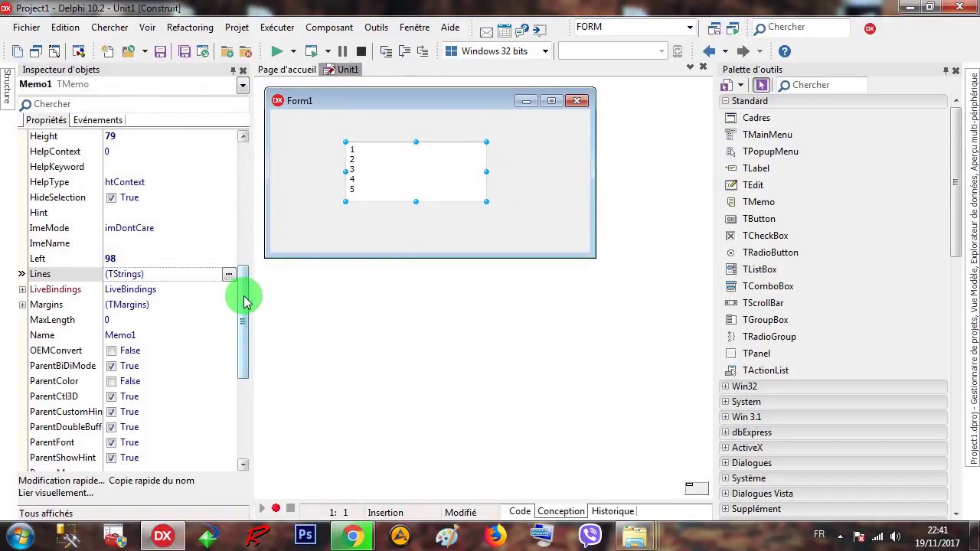Click the Save All double floppy icon
The image size is (980, 551).
click(185, 51)
